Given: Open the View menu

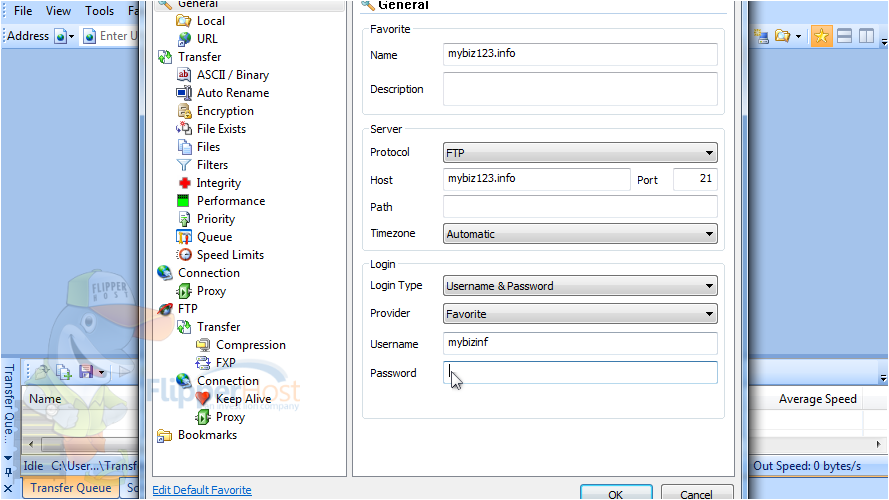Looking at the screenshot, I should pyautogui.click(x=58, y=11).
